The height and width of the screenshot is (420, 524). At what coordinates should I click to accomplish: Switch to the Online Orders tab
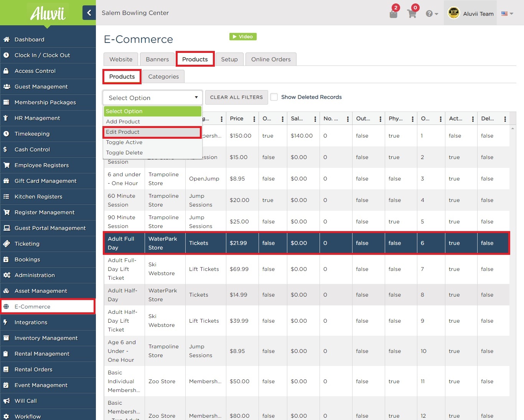271,59
